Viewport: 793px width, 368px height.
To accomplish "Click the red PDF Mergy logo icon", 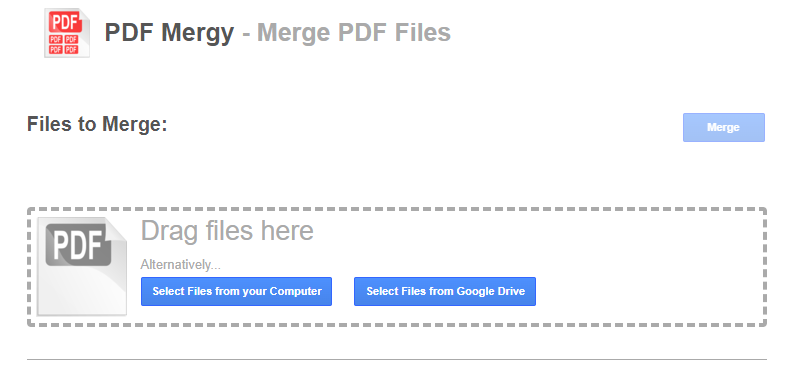I will point(67,33).
